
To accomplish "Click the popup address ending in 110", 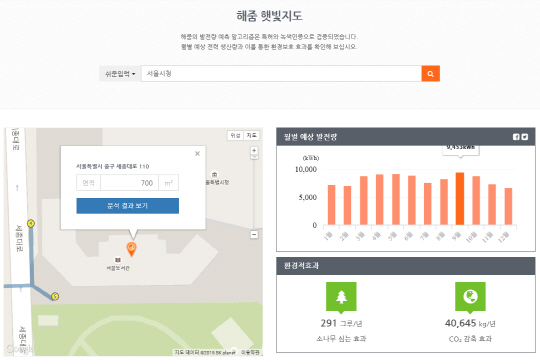I will (x=113, y=166).
